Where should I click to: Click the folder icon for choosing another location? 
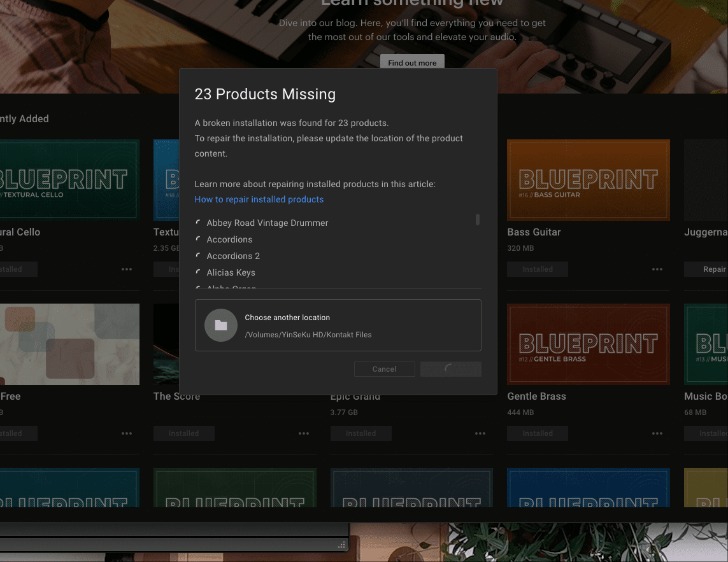pyautogui.click(x=221, y=325)
